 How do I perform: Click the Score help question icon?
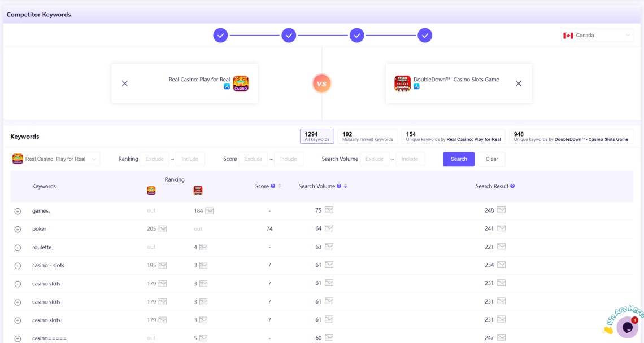pos(273,186)
